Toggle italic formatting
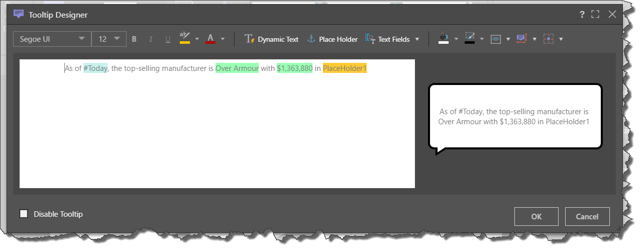The image size is (644, 252). pos(151,39)
